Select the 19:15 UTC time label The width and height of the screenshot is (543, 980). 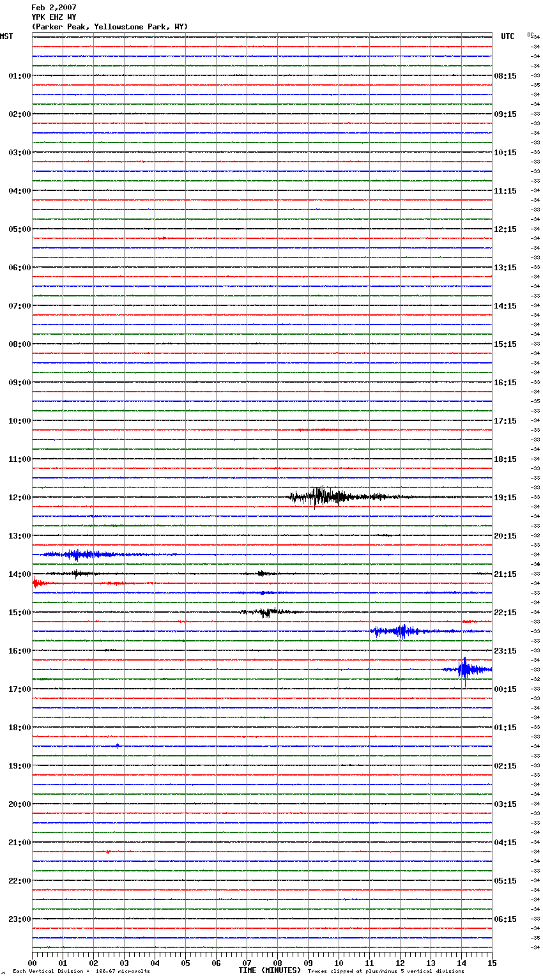pyautogui.click(x=505, y=498)
